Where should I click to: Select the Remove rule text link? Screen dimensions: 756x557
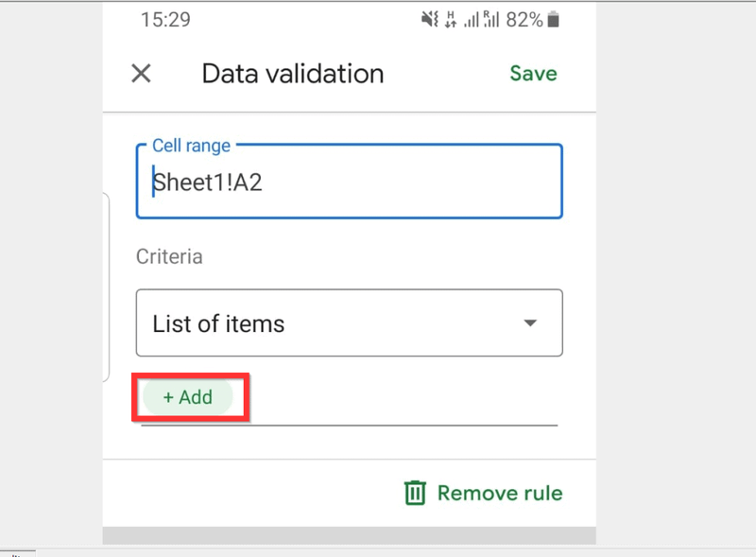pos(500,493)
